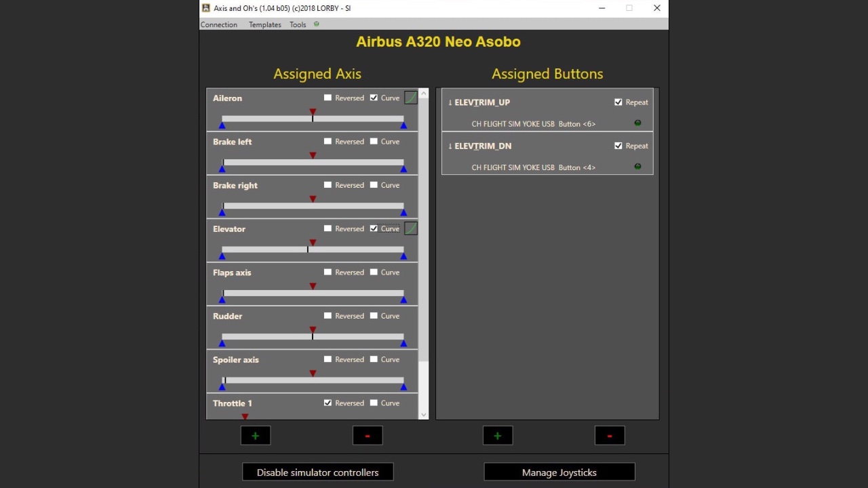The height and width of the screenshot is (488, 868).
Task: Click the Flaps axis slider bar
Action: [x=313, y=293]
